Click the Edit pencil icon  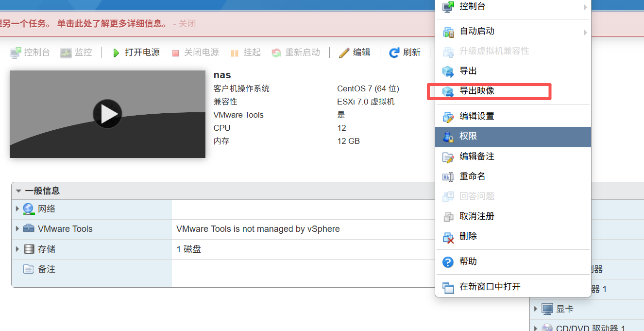tap(344, 52)
